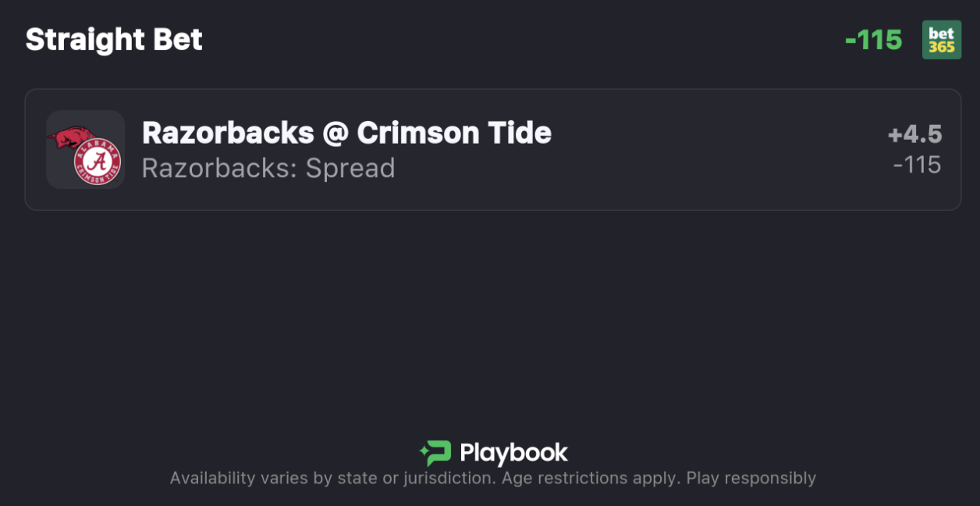980x506 pixels.
Task: Click the Alabama Crimson Tide circular logo
Action: (x=98, y=162)
